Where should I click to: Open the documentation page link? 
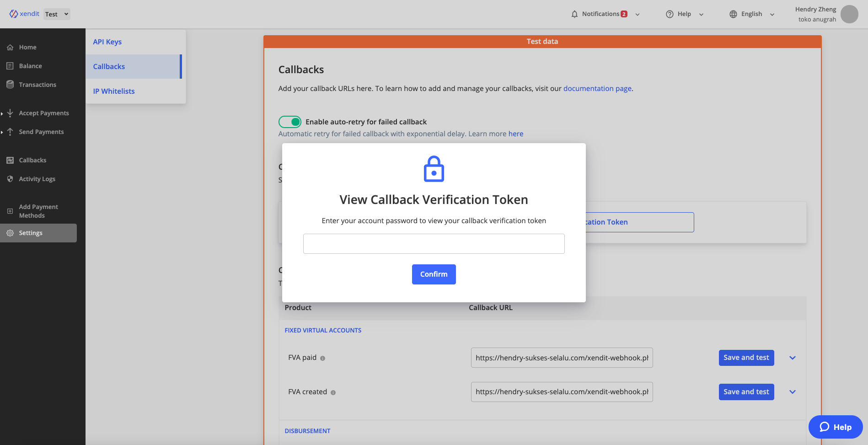coord(597,88)
